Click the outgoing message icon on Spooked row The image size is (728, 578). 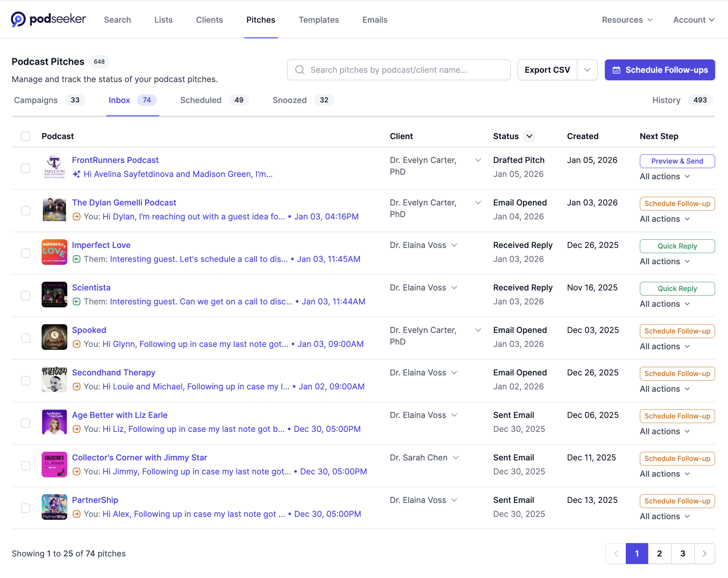point(77,344)
